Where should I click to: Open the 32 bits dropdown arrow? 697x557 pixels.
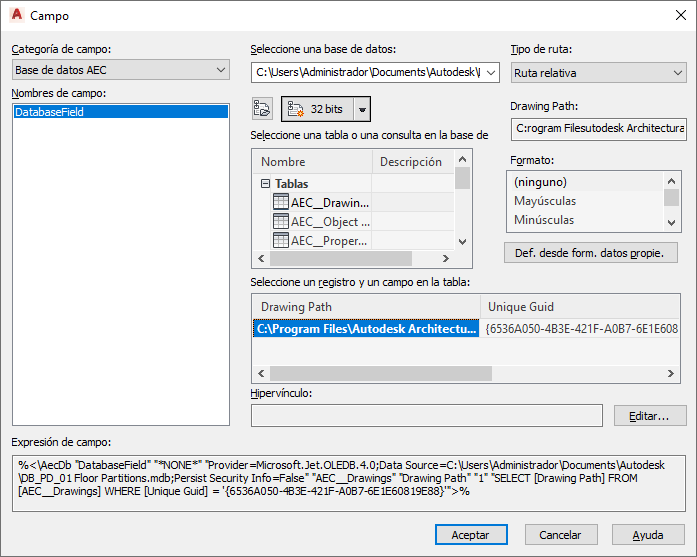[x=362, y=109]
